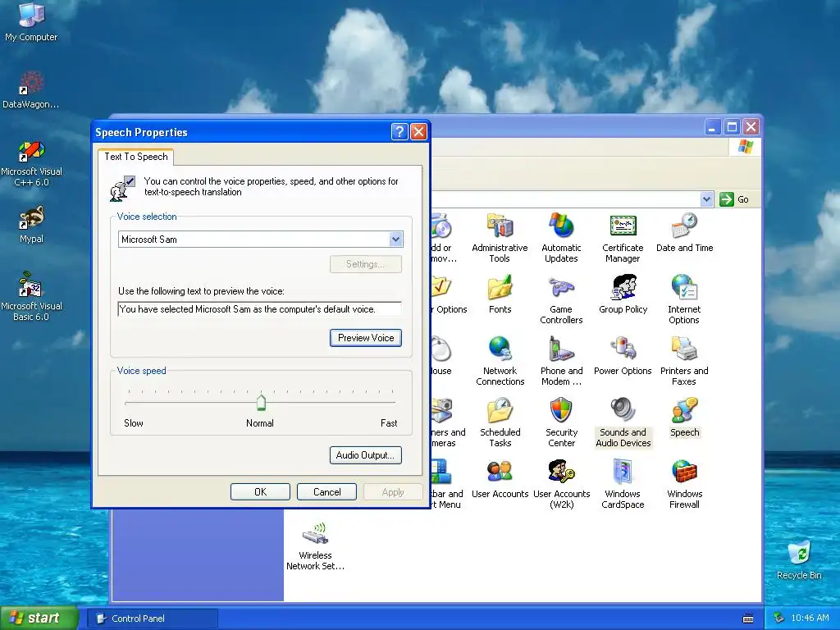840x630 pixels.
Task: Select the Mypal browser desktop icon
Action: tap(31, 225)
